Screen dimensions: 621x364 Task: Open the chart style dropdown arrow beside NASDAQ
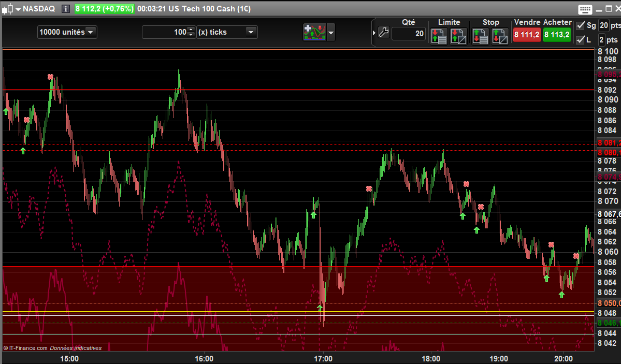(x=18, y=9)
